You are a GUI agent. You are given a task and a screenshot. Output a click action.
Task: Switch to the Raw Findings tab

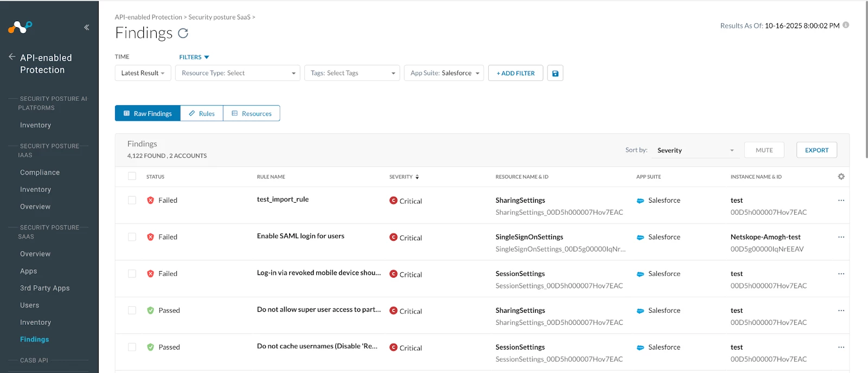[148, 113]
